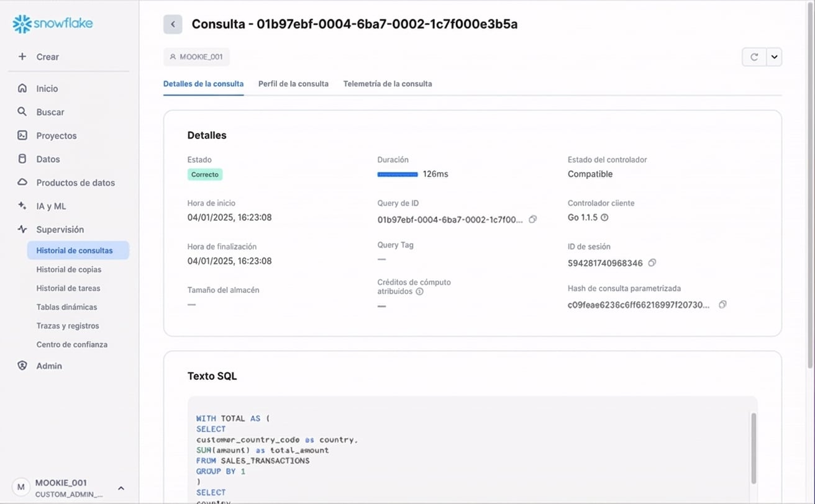Viewport: 815px width, 504px height.
Task: Open the Buscar label
Action: click(50, 112)
